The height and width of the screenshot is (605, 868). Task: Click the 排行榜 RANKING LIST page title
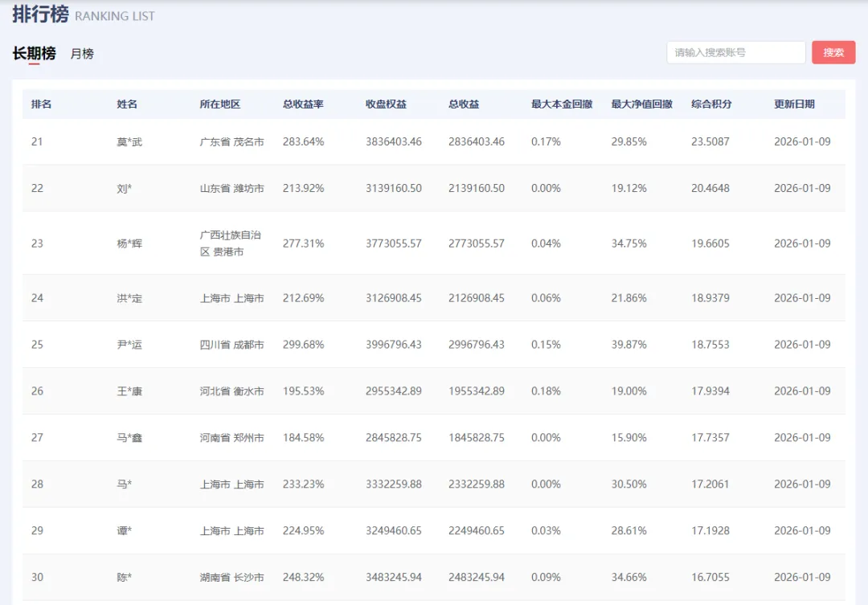click(x=84, y=14)
